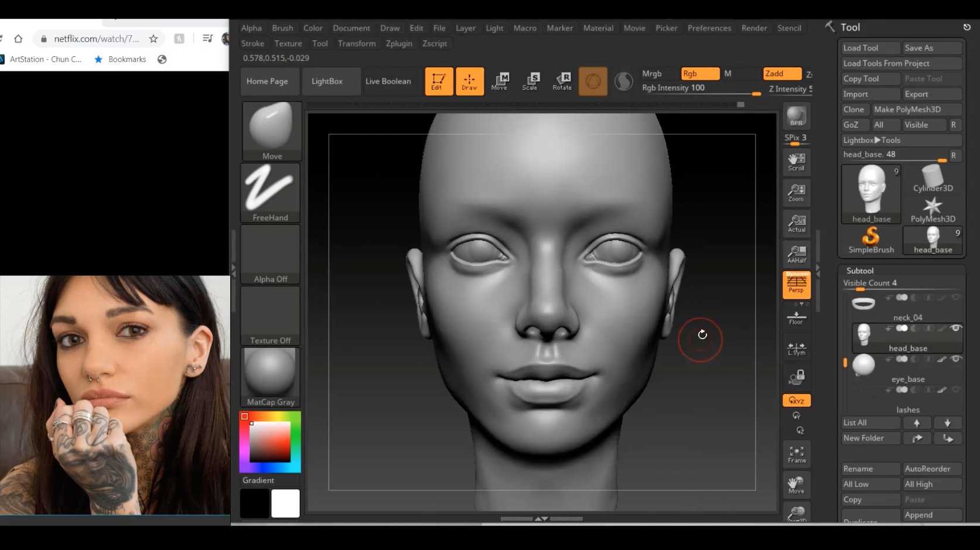Click the AAHalf zoom icon

[x=796, y=253]
